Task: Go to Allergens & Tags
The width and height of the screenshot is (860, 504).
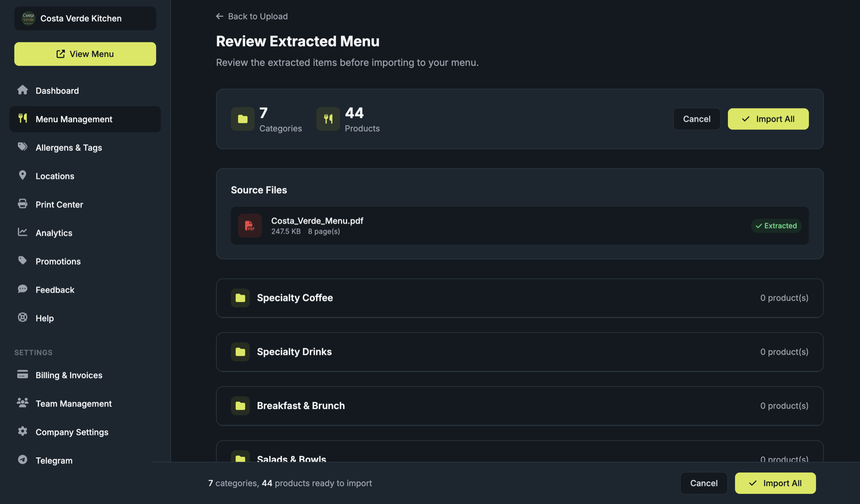Action: 85,147
